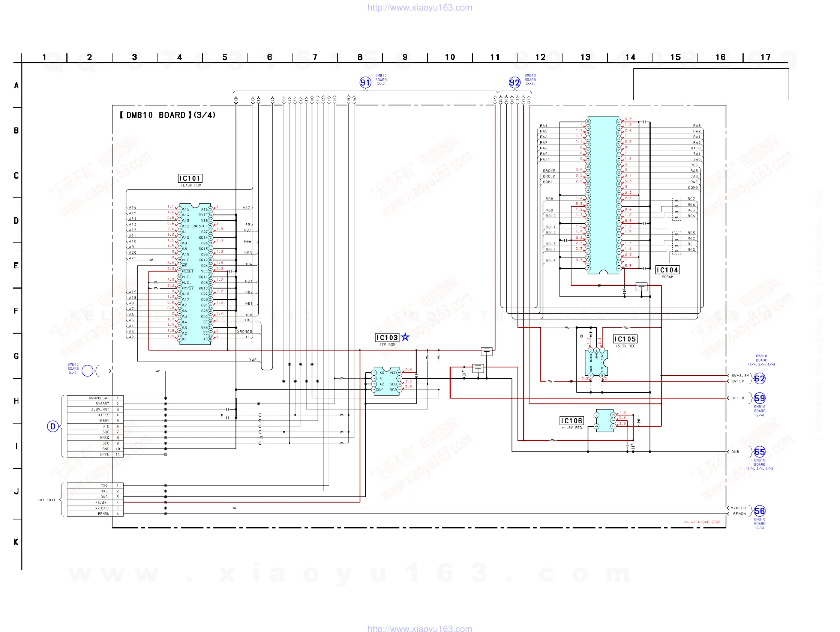Click the xiaoyu163.com link at bottom
Image resolution: width=840 pixels, height=632 pixels.
(x=420, y=628)
